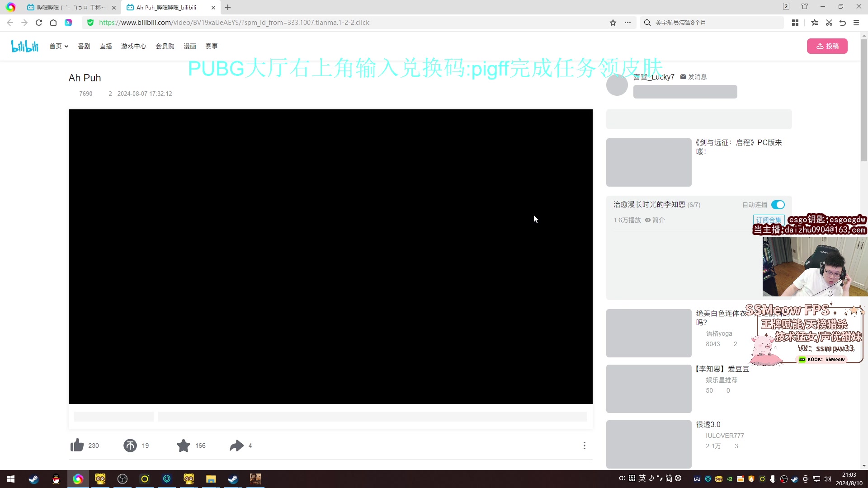Click the browser search input field
This screenshot has width=868, height=488.
714,23
